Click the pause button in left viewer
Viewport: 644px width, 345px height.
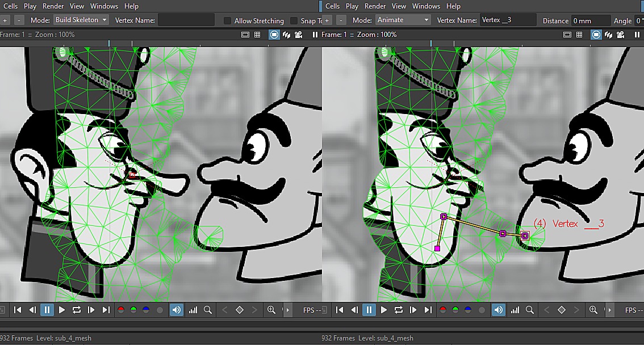click(x=47, y=310)
